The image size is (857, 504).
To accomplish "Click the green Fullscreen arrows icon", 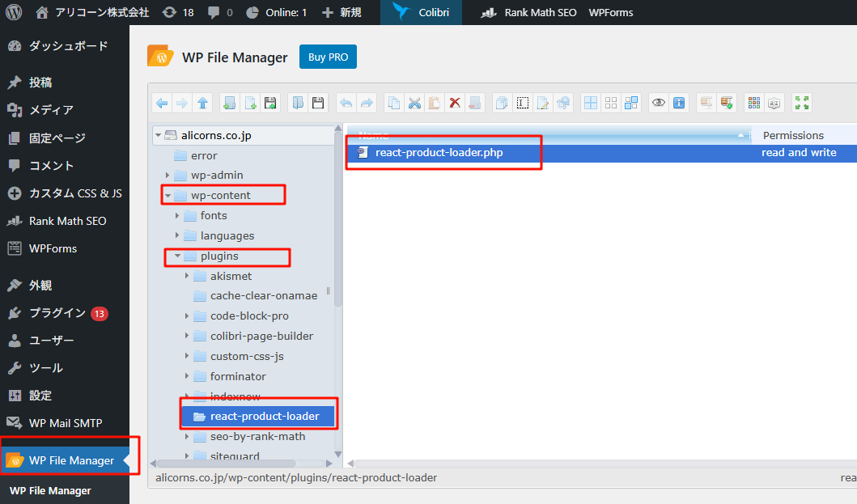I will click(x=802, y=103).
